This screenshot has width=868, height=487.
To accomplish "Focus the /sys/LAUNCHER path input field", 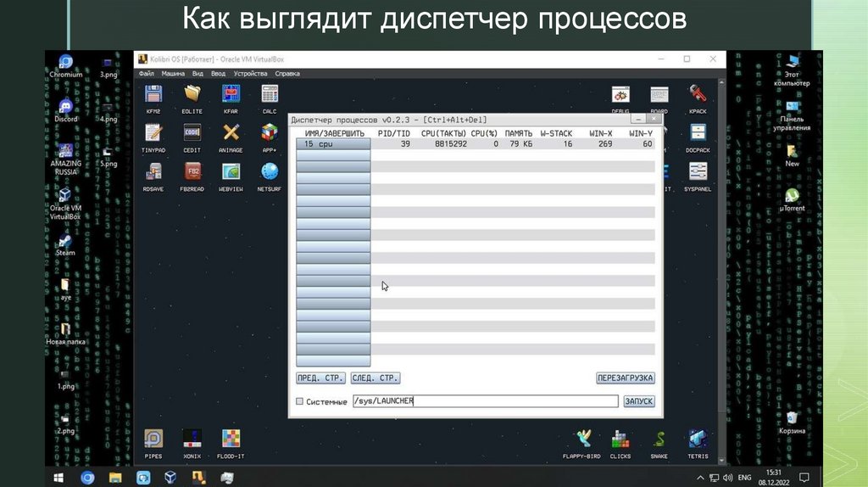I will 486,401.
